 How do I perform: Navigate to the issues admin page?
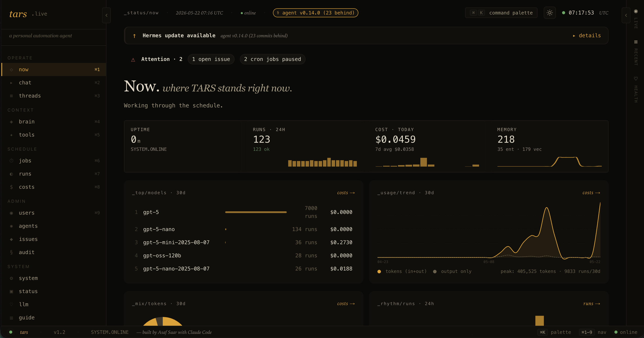click(x=54, y=239)
